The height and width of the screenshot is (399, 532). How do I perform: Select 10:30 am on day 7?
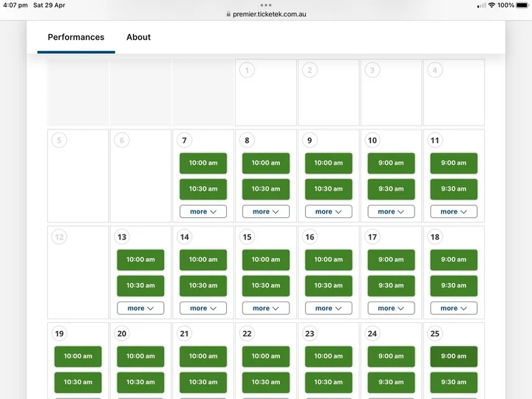pyautogui.click(x=203, y=189)
